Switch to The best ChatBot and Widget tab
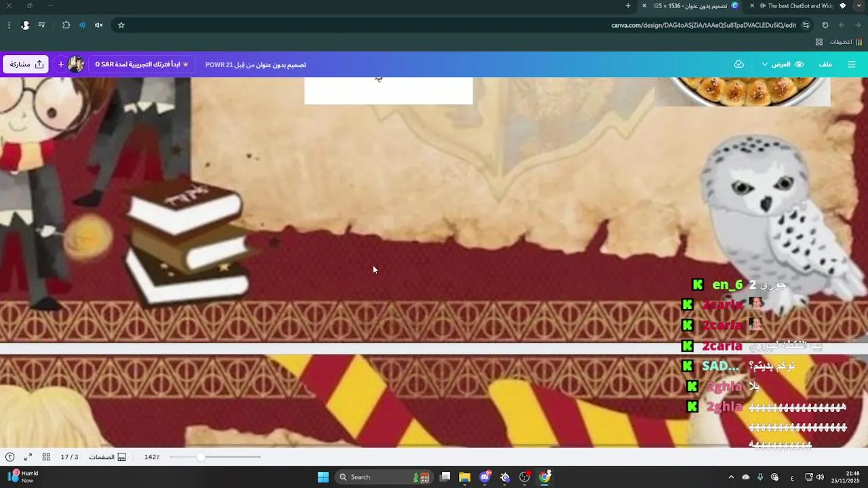868x488 pixels. (x=797, y=5)
